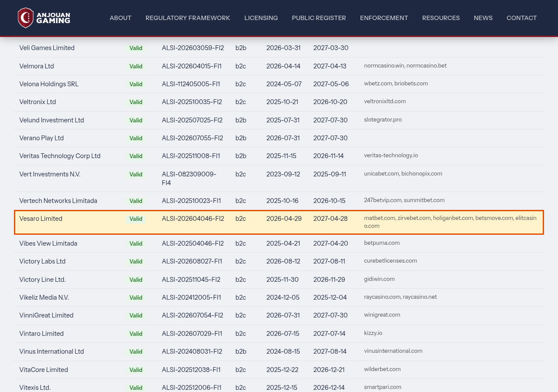558x392 pixels.
Task: Click the raycasino.com, raycasino.net domains
Action: [401, 297]
